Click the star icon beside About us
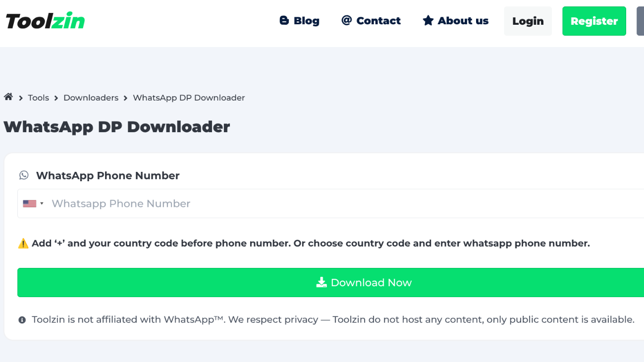Image resolution: width=644 pixels, height=362 pixels. coord(428,20)
